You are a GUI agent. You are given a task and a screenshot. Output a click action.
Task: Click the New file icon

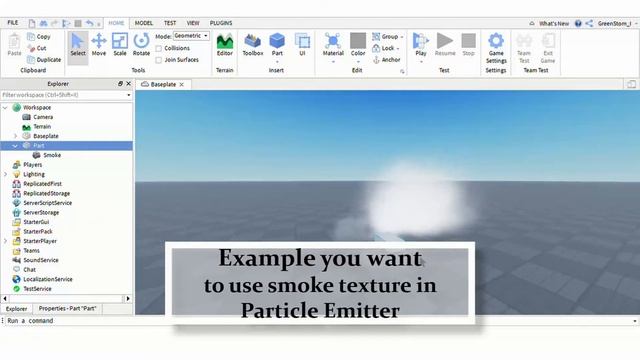(x=32, y=23)
